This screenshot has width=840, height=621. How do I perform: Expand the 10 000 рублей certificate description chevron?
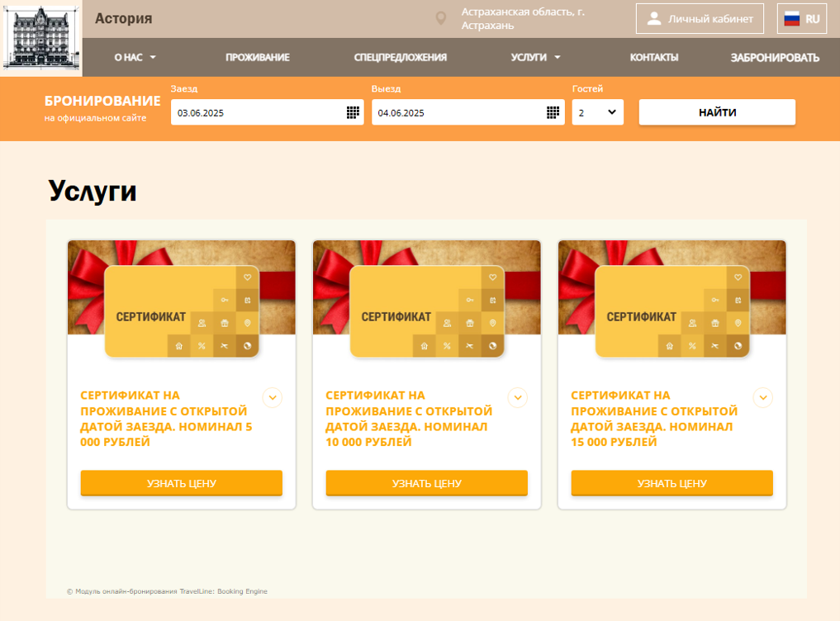(518, 397)
